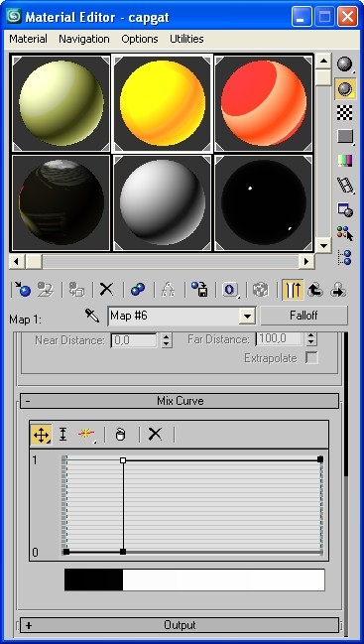This screenshot has height=644, width=364.
Task: Open Material Editor Options icon
Action: tap(345, 209)
